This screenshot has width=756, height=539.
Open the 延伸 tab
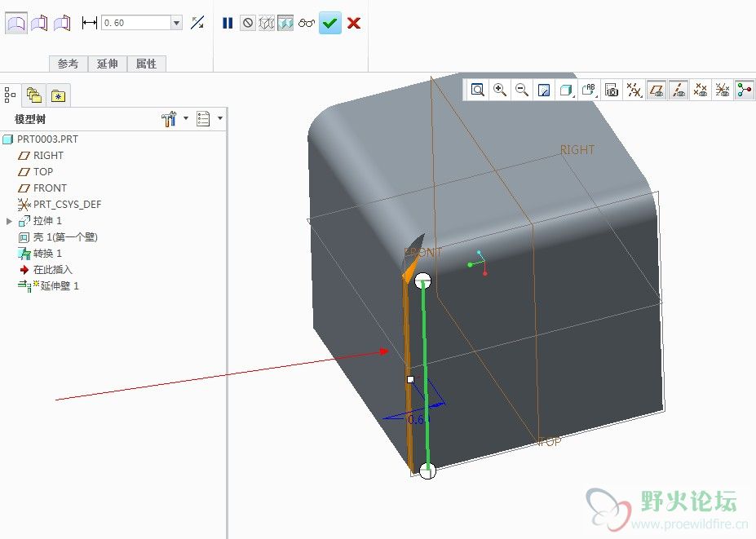point(108,64)
